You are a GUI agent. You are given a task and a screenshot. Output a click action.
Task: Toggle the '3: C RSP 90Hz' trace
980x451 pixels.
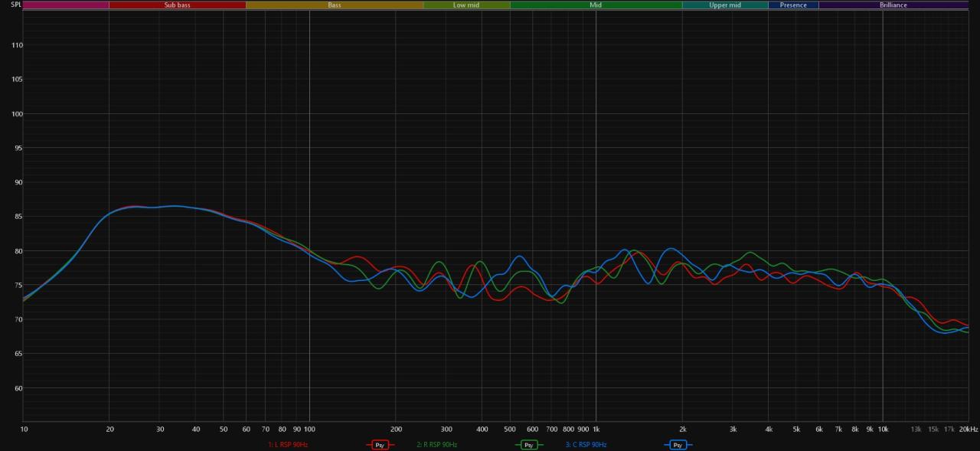586,445
